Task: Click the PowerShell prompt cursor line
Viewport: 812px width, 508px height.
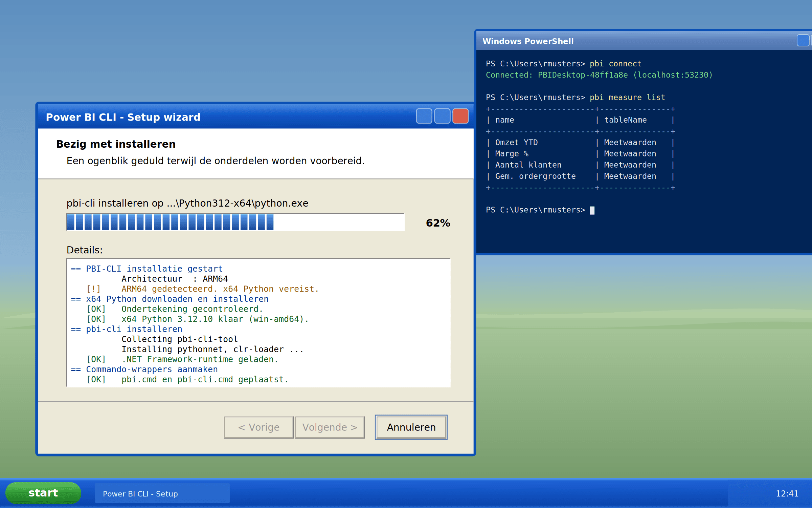Action: [540, 210]
